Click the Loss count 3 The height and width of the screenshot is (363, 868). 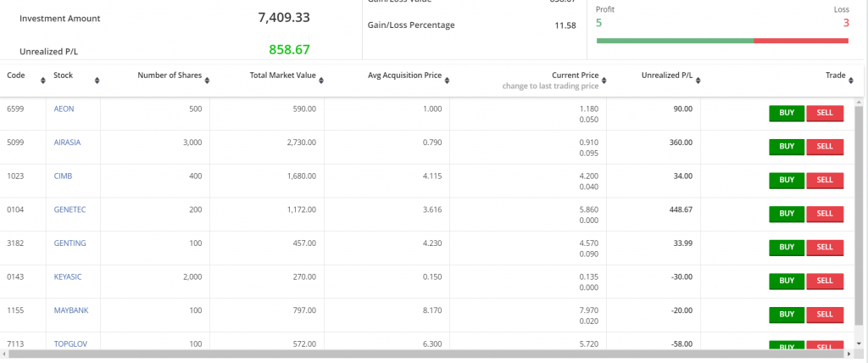(x=846, y=23)
